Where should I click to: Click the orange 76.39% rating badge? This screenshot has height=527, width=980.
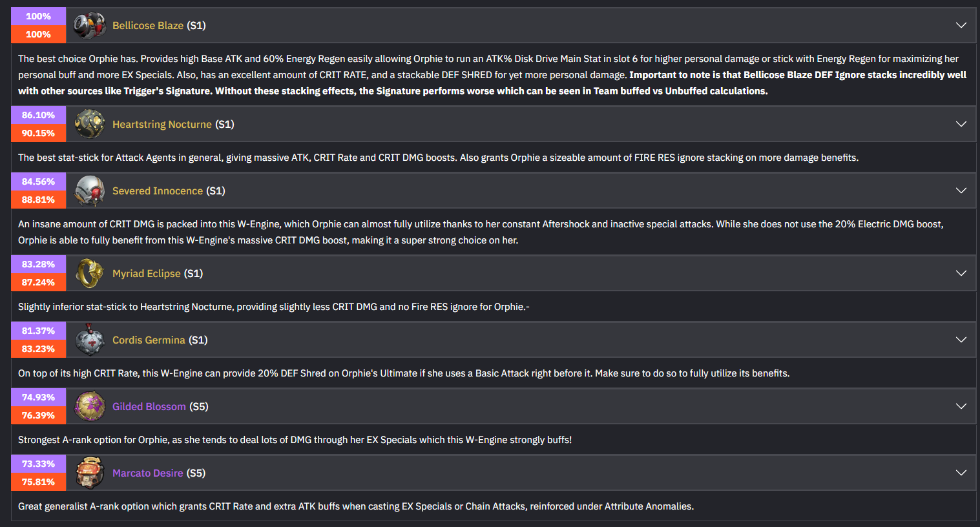pos(38,415)
